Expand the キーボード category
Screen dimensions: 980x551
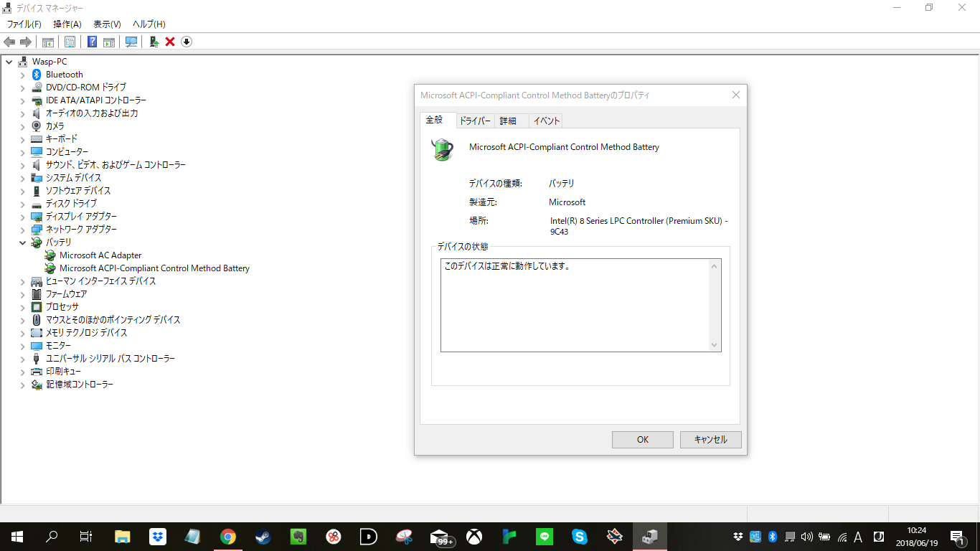tap(22, 139)
